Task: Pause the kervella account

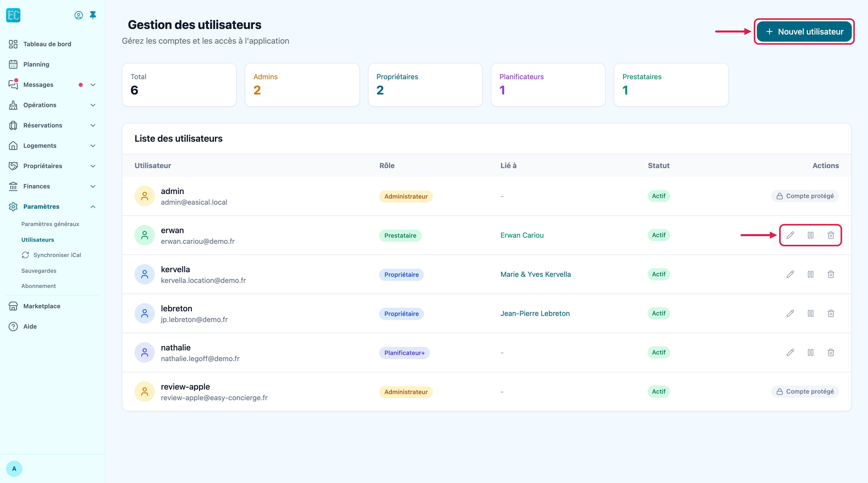Action: [810, 274]
